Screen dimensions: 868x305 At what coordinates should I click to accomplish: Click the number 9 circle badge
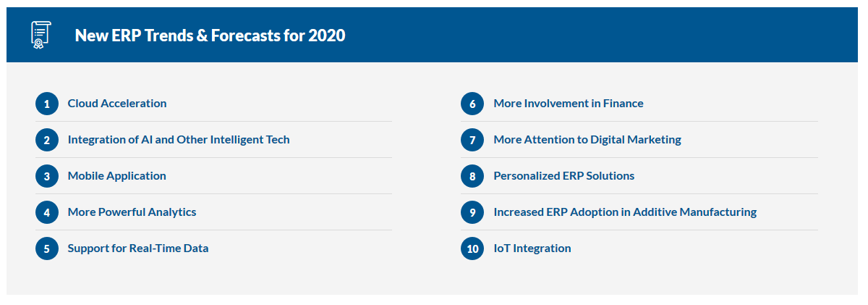pyautogui.click(x=472, y=212)
